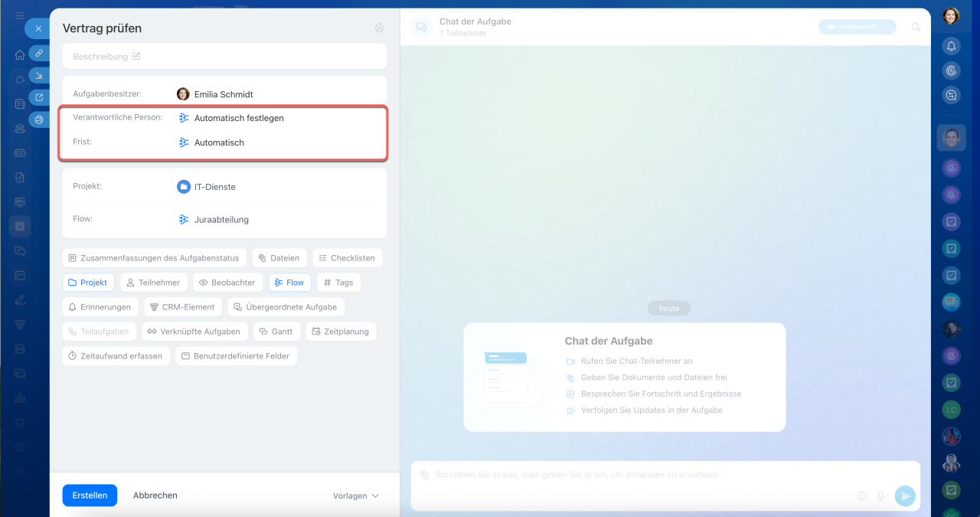Enable the Erinnerungen chip

tap(100, 307)
